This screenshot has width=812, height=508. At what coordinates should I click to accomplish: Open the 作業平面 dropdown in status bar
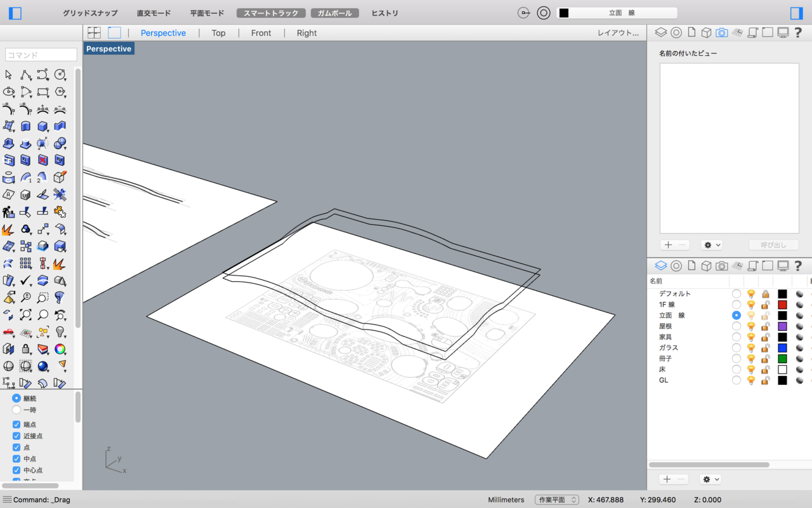(x=556, y=500)
